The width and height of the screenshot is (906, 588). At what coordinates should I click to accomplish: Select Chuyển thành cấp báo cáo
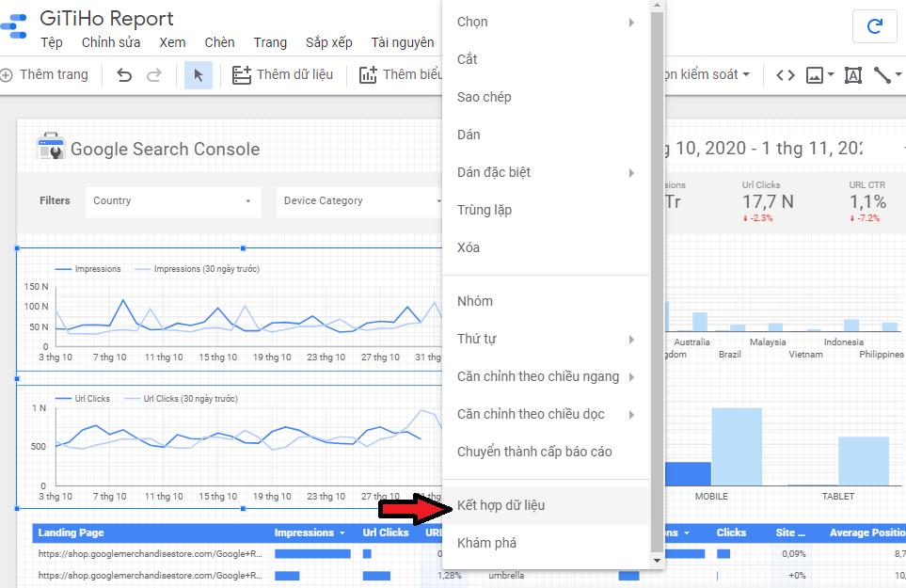click(547, 452)
